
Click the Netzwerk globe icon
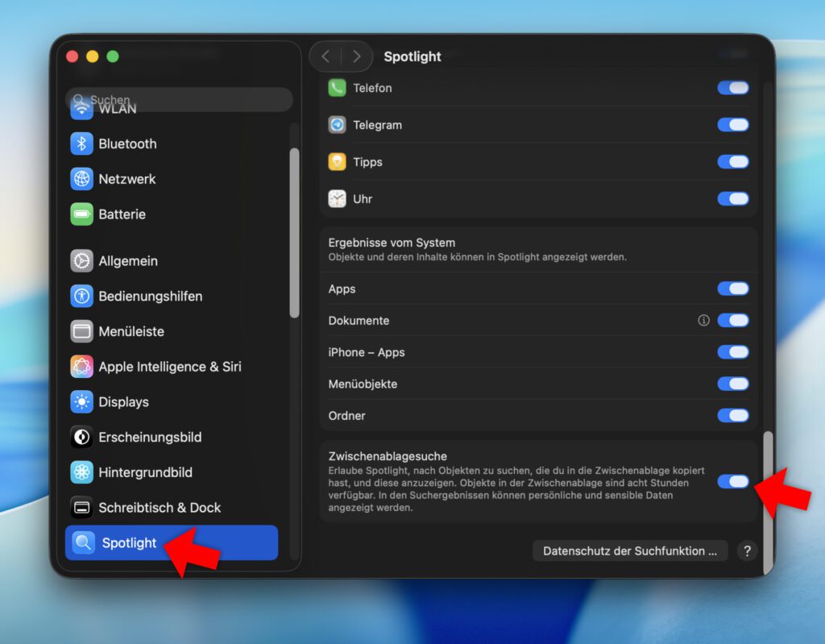point(81,179)
